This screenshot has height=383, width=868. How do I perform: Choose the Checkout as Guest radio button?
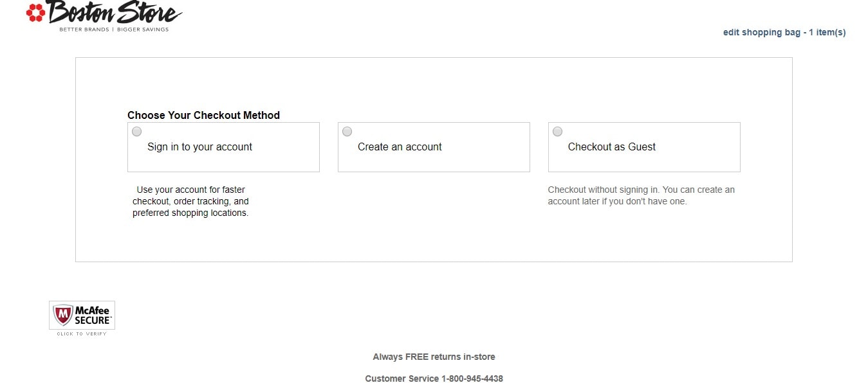click(x=557, y=132)
